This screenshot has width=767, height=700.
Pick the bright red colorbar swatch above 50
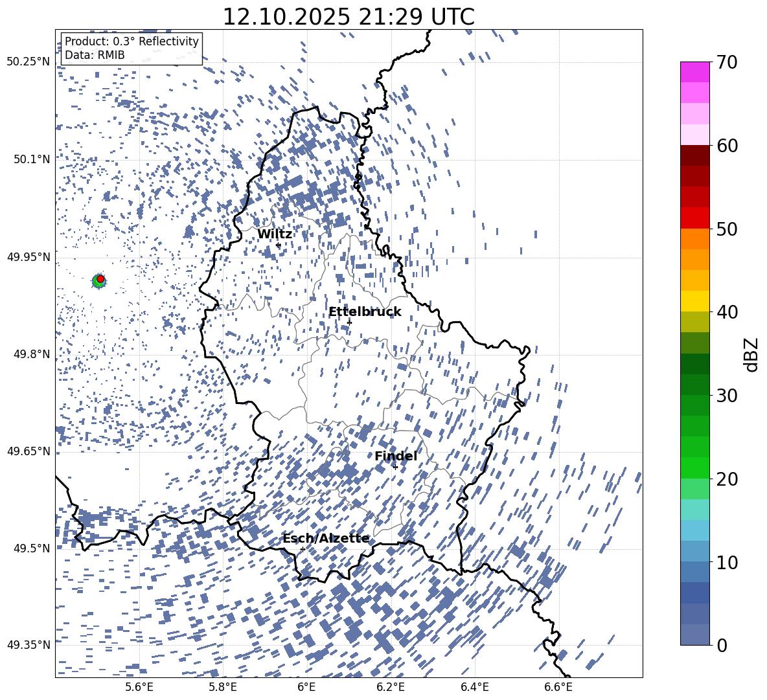(695, 218)
